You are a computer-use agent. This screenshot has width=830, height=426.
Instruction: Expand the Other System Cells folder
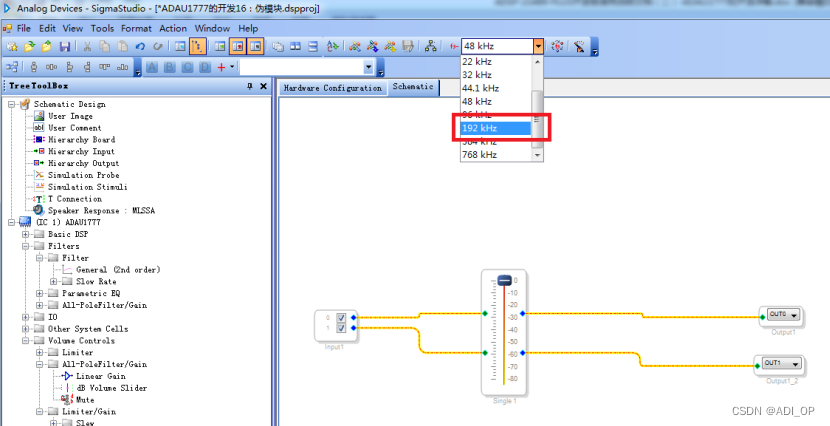pyautogui.click(x=25, y=329)
